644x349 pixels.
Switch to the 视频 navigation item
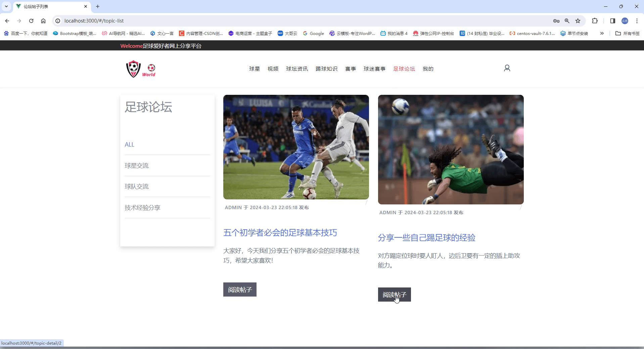272,69
